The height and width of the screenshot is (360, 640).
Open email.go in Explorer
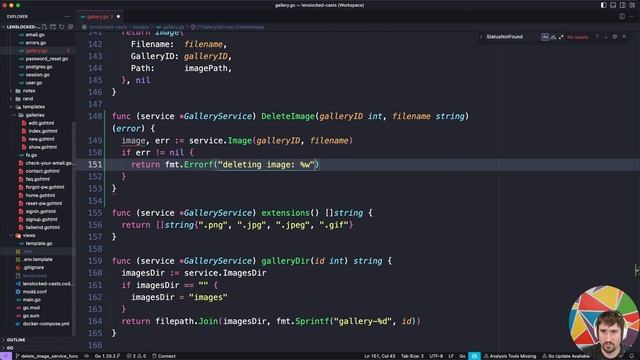point(35,35)
